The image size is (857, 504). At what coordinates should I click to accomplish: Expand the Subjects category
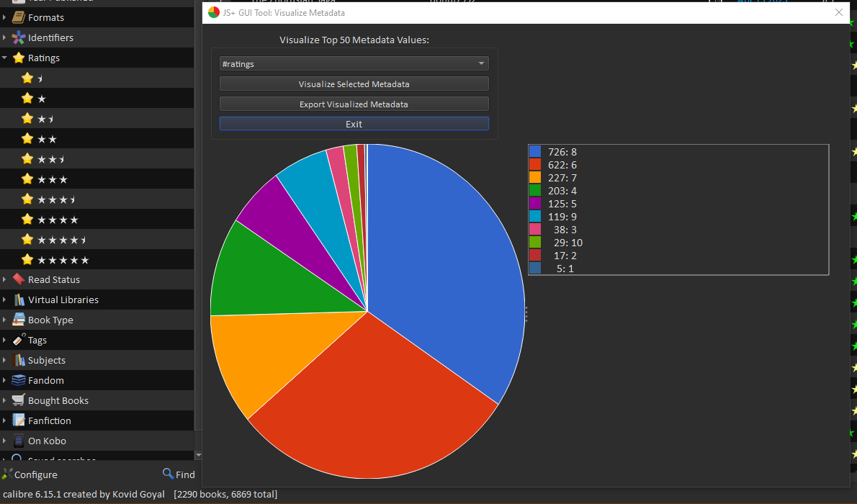4,360
